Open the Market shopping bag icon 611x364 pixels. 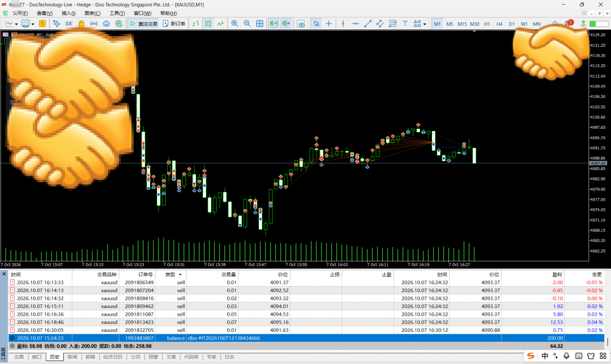tap(82, 24)
